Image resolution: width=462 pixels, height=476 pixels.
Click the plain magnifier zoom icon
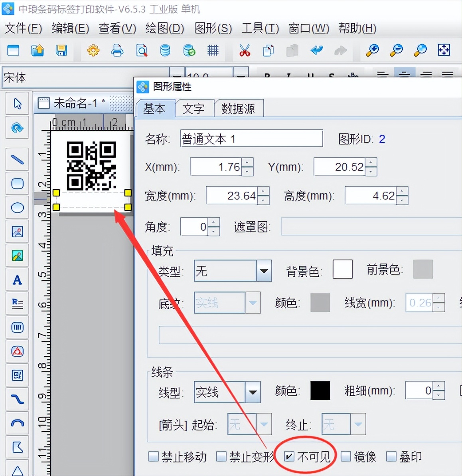(x=421, y=50)
